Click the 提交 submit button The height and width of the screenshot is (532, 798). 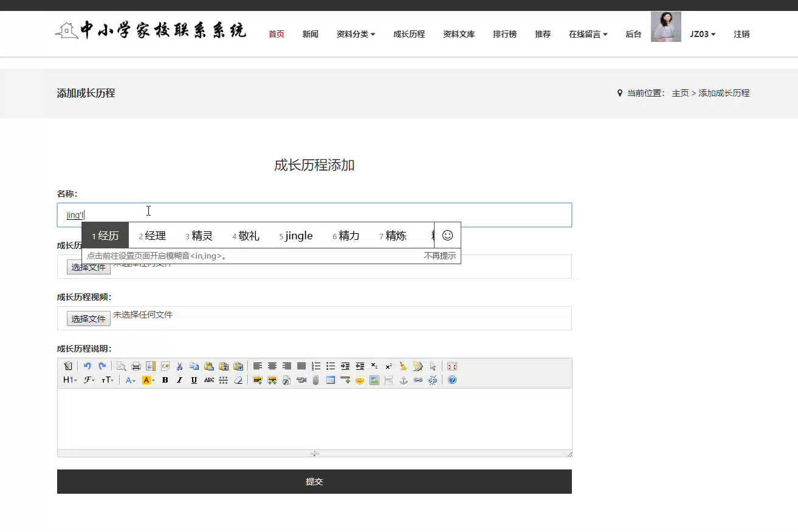click(314, 482)
